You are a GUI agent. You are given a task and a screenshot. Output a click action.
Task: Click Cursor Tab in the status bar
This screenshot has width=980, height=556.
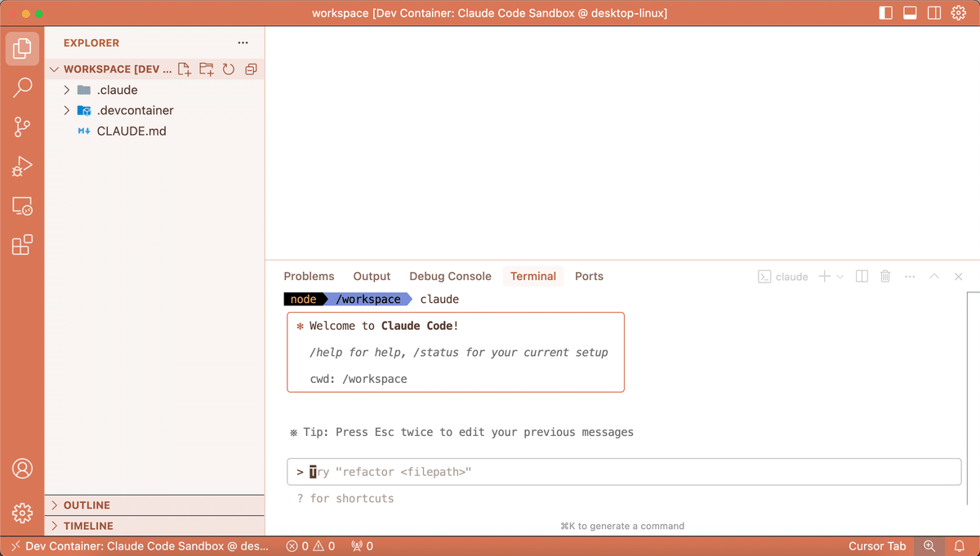click(877, 545)
